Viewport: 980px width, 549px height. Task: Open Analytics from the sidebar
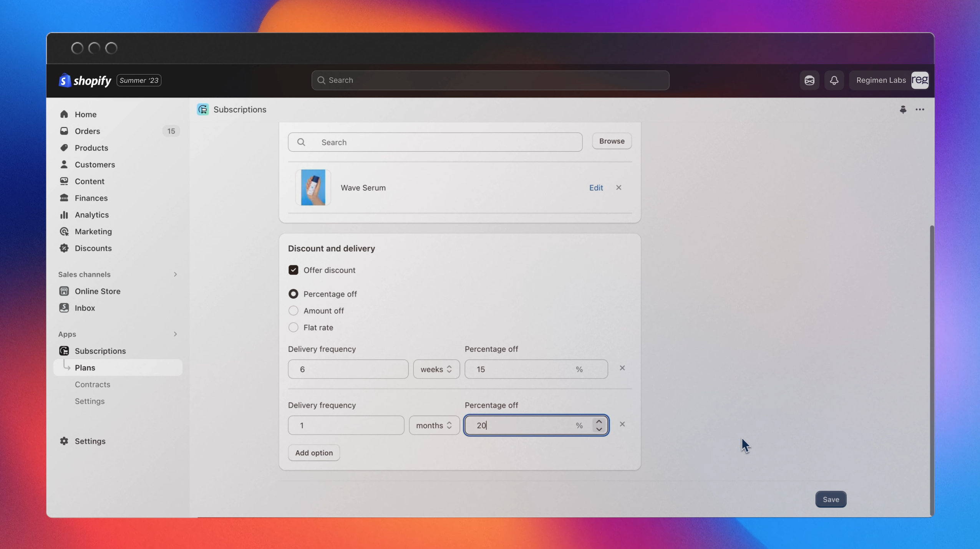(x=91, y=215)
